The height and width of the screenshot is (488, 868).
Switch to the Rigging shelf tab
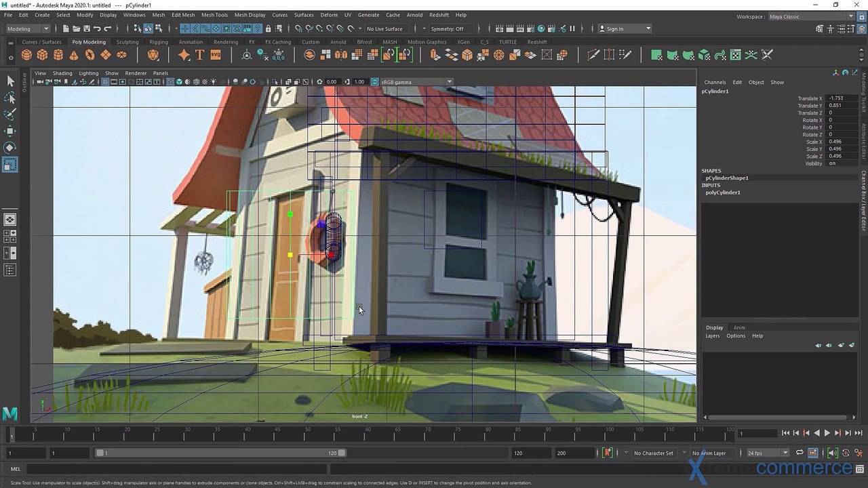(159, 42)
